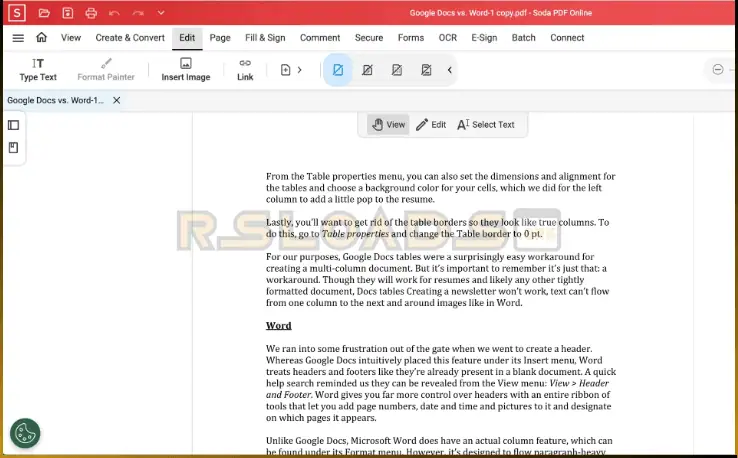The image size is (738, 458).
Task: Click the zoom out minus button
Action: click(x=718, y=70)
